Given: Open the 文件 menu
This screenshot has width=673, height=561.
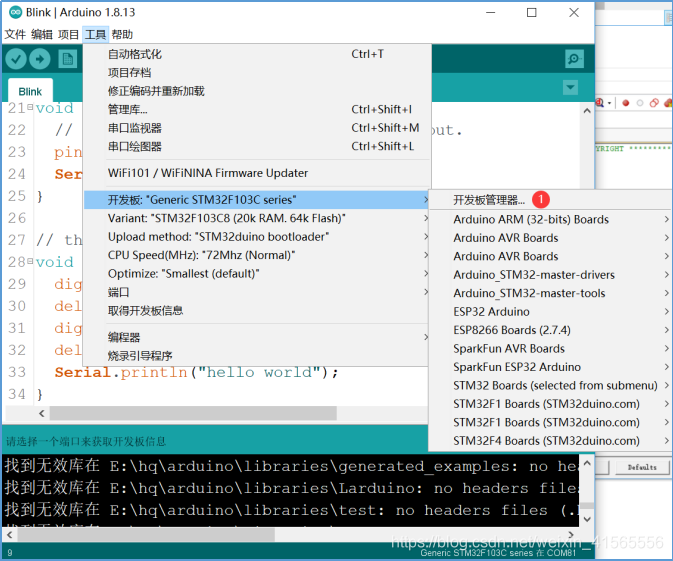Looking at the screenshot, I should tap(15, 34).
